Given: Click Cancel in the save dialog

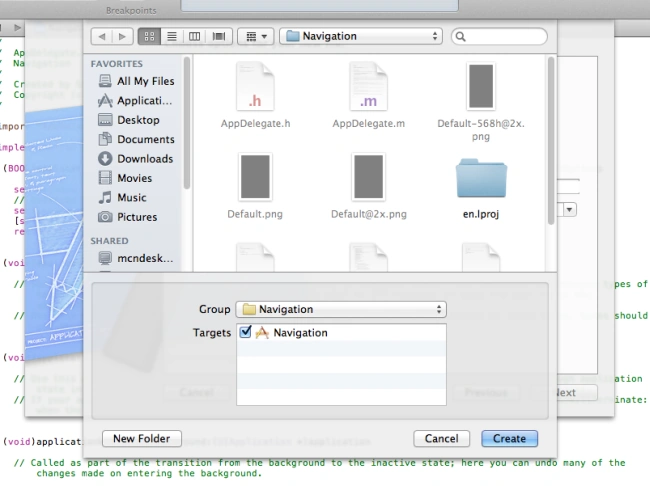Looking at the screenshot, I should click(x=441, y=439).
